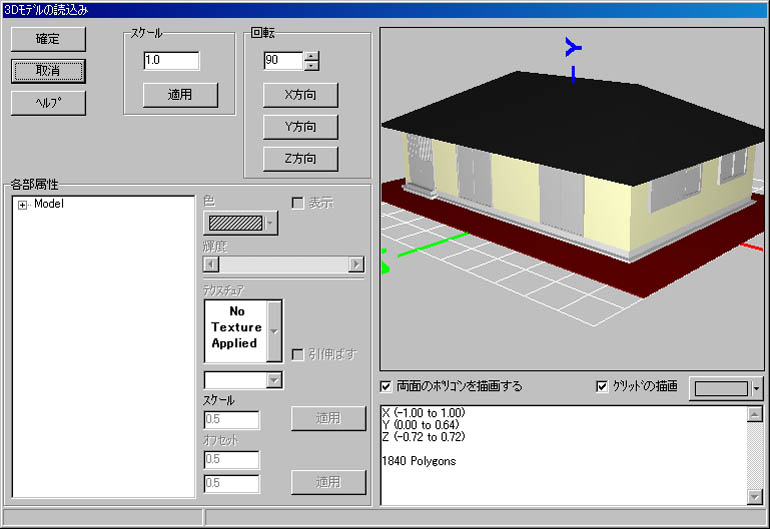Click the texture scale field showing 0.5

tap(231, 419)
